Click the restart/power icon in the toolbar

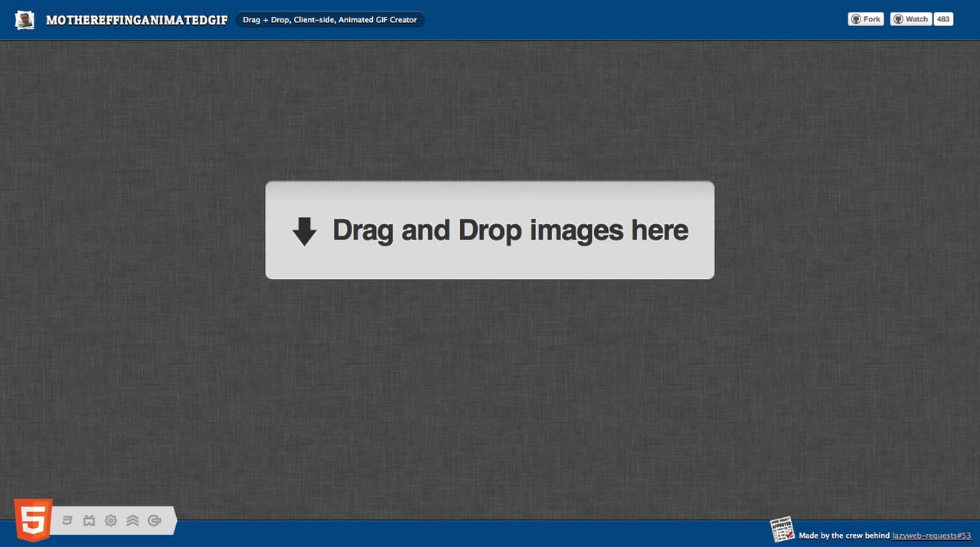coord(152,520)
